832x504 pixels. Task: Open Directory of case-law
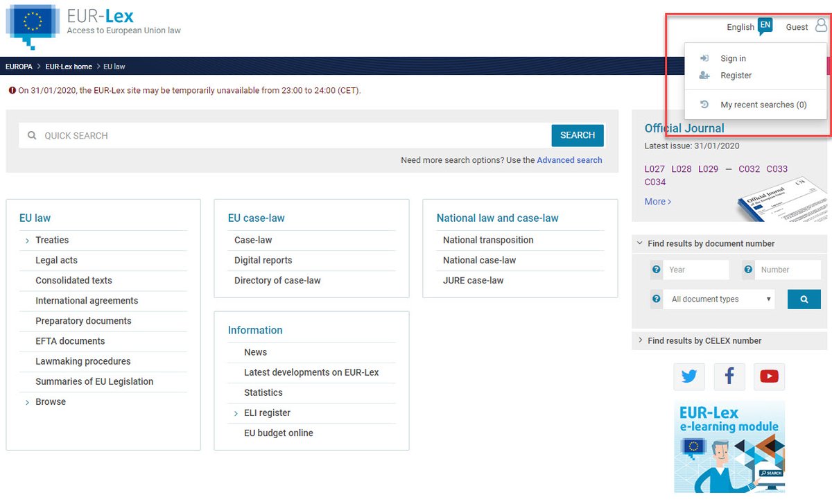point(277,280)
